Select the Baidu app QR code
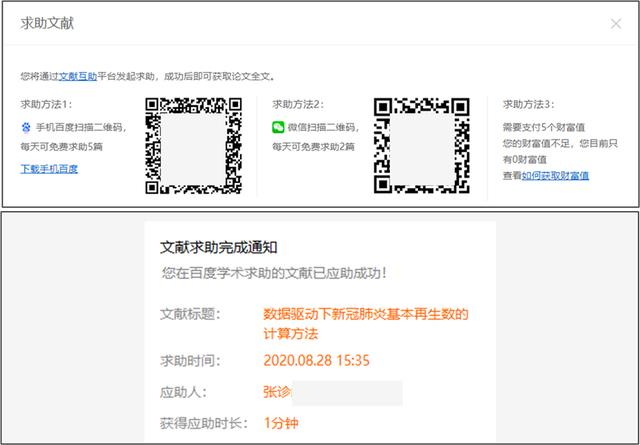Image resolution: width=640 pixels, height=445 pixels. tap(194, 144)
